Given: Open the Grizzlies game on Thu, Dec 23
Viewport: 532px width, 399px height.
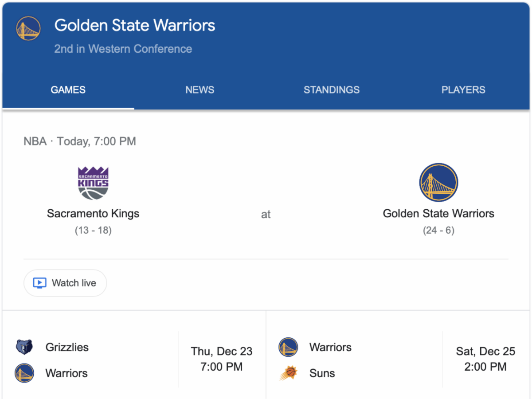Looking at the screenshot, I should point(222,359).
